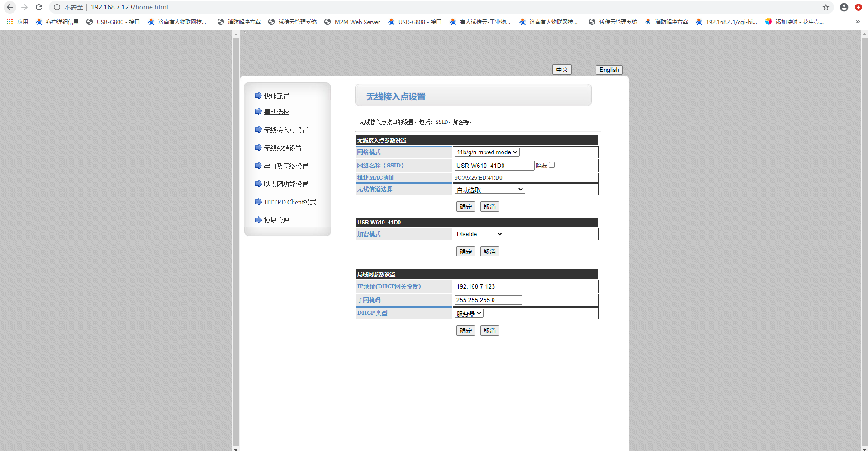
Task: Click the bookmark star icon in address bar
Action: [826, 7]
